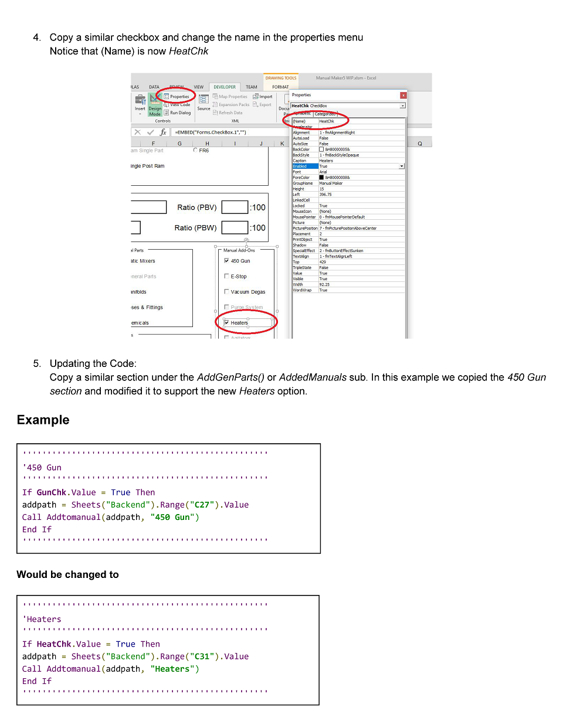Click the formula bar fx icon
This screenshot has width=563, height=728.
pyautogui.click(x=163, y=132)
